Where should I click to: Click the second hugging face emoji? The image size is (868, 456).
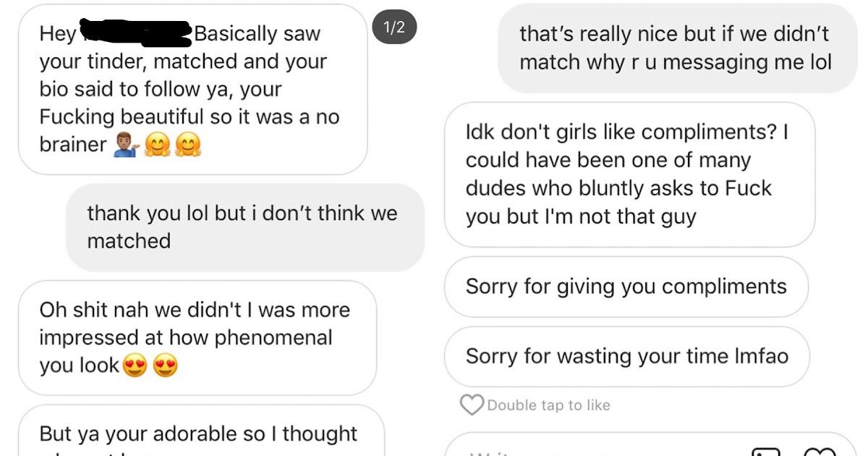point(189,145)
